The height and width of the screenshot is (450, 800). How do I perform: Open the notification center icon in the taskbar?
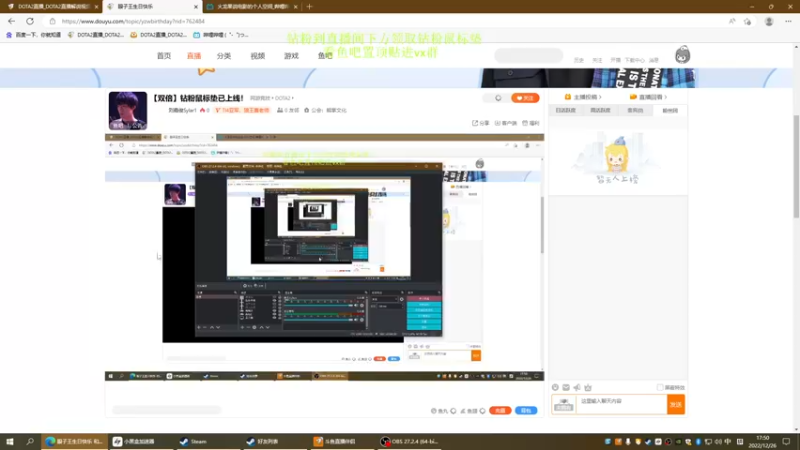tap(786, 441)
